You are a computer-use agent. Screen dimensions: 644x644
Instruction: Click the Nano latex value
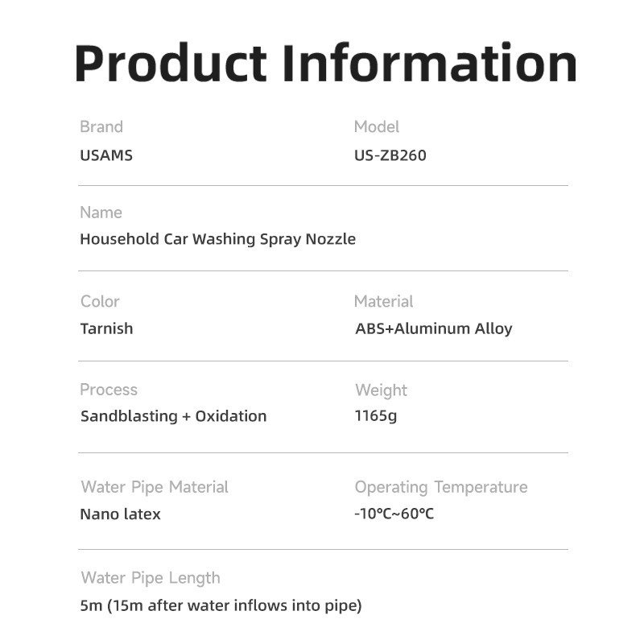click(120, 514)
